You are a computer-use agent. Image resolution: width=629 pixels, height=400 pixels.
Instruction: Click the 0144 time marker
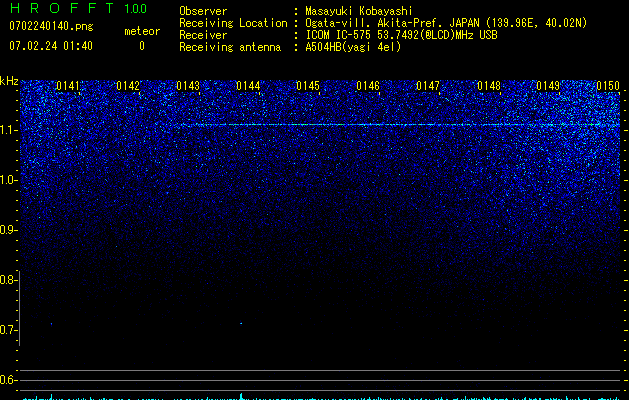pos(248,86)
